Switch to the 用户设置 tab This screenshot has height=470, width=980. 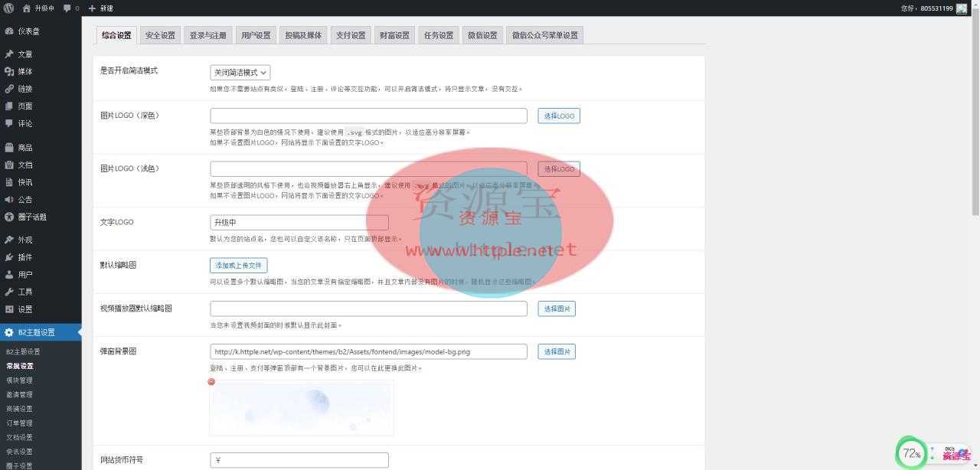click(x=256, y=35)
